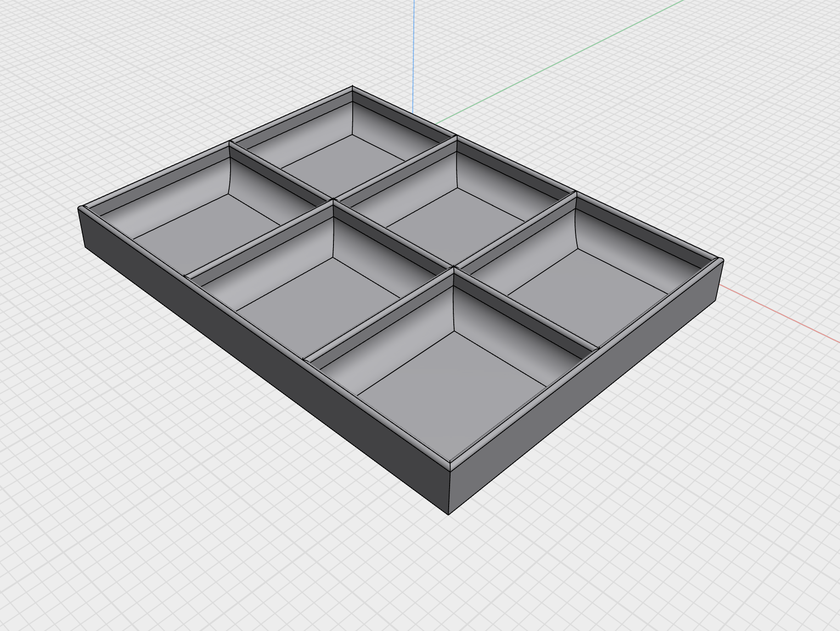The width and height of the screenshot is (840, 631).
Task: Select the green axis line
Action: point(560,62)
